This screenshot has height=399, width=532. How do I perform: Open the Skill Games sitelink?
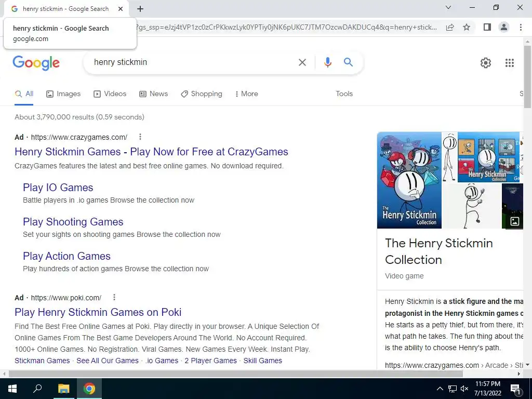point(262,361)
